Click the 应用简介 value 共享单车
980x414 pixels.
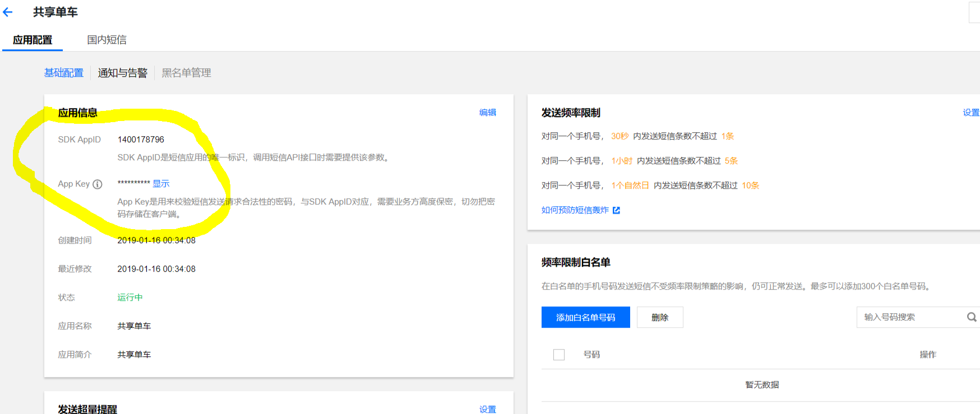coord(134,355)
